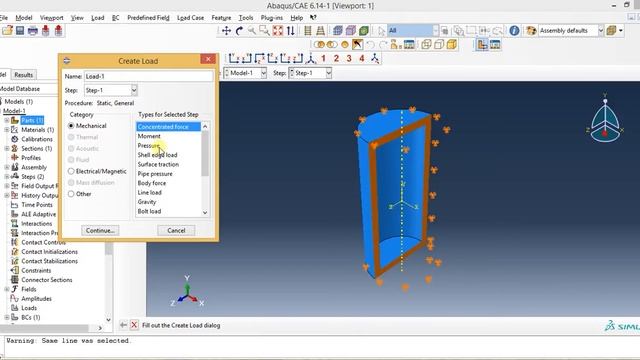
Task: Choose Pressure load type
Action: [x=149, y=146]
